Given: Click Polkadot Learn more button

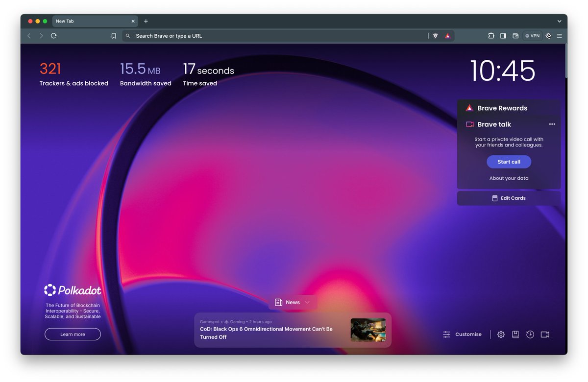Looking at the screenshot, I should tap(73, 334).
